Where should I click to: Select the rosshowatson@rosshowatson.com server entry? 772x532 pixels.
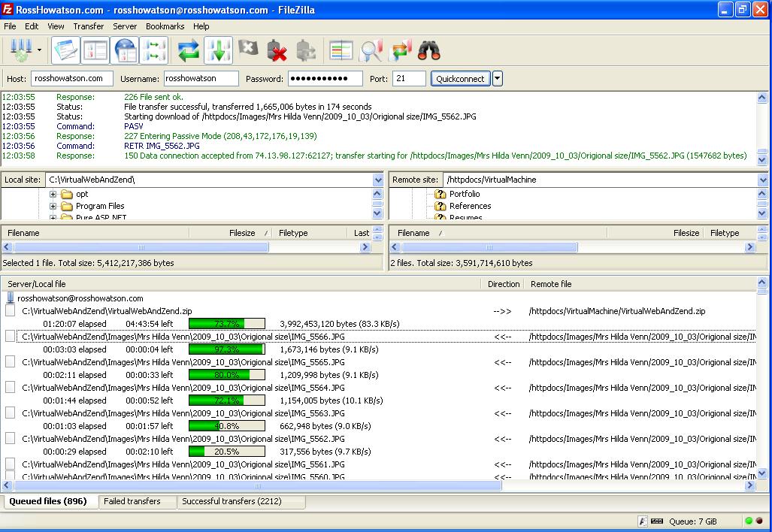pos(80,298)
